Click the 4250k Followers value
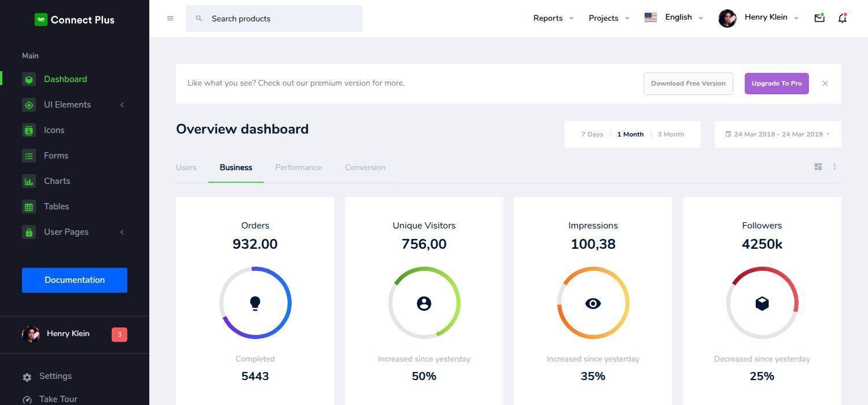 (x=762, y=244)
